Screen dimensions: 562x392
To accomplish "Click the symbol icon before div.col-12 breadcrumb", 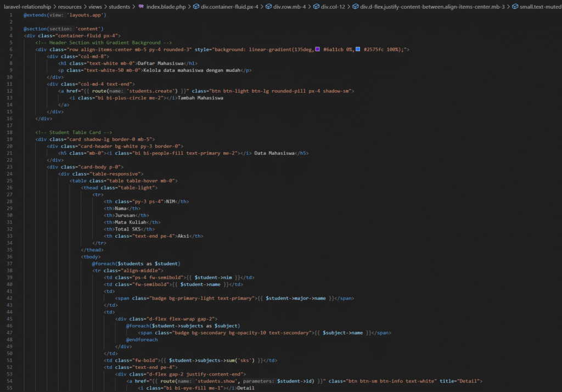I will (317, 7).
